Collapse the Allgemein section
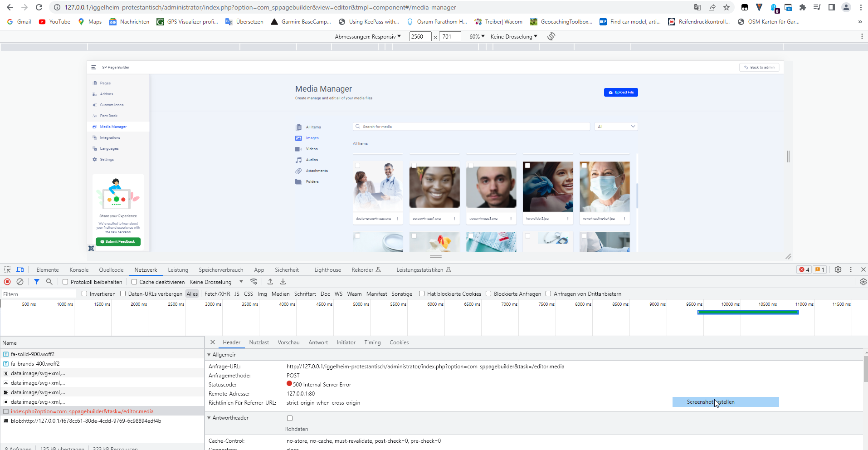The width and height of the screenshot is (868, 450). 209,355
